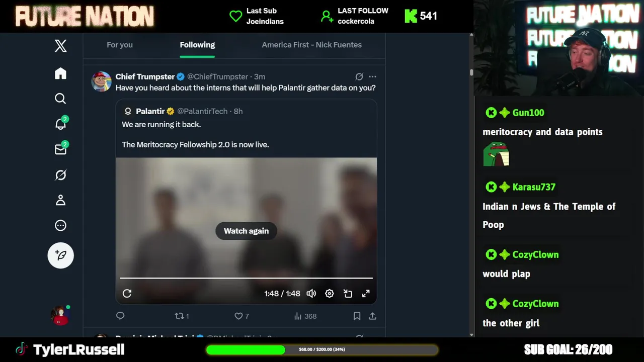Viewport: 644px width, 362px height.
Task: Click the Watch again button
Action: click(x=246, y=231)
